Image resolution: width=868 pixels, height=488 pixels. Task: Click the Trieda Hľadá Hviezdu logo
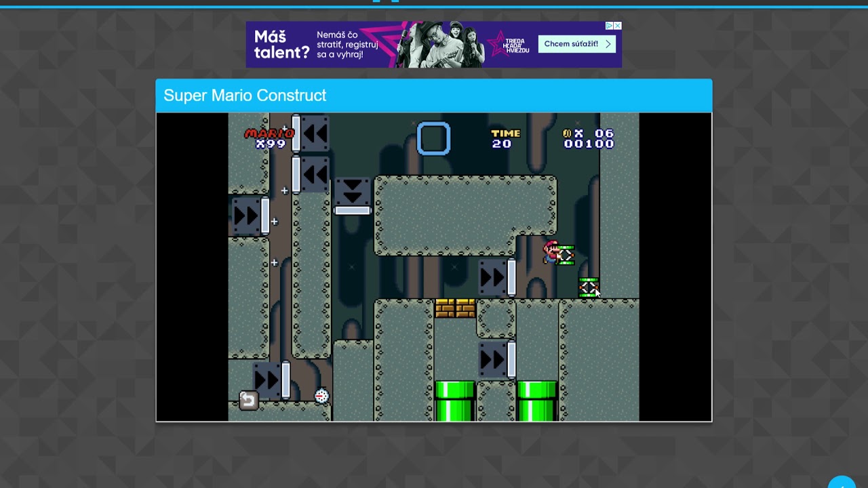(509, 44)
